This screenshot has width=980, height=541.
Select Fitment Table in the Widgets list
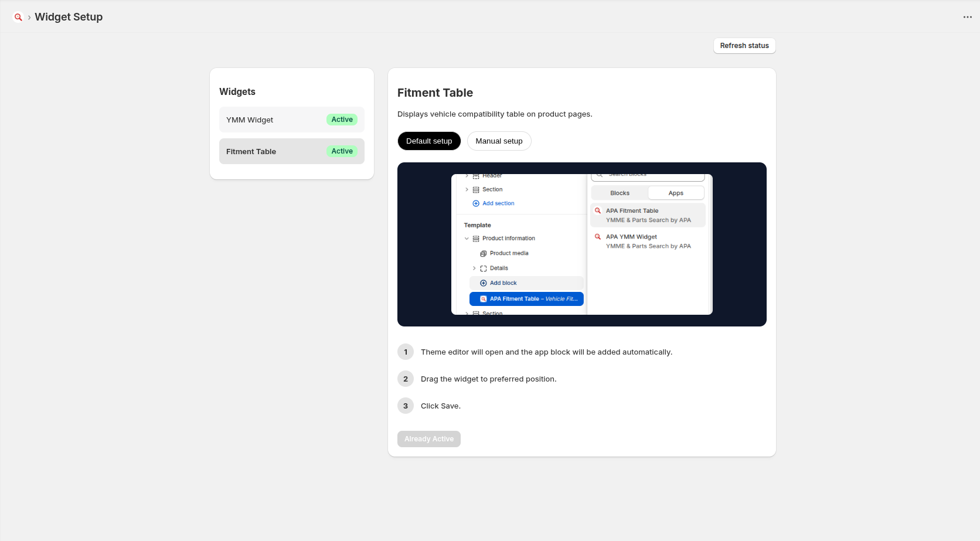(x=292, y=151)
